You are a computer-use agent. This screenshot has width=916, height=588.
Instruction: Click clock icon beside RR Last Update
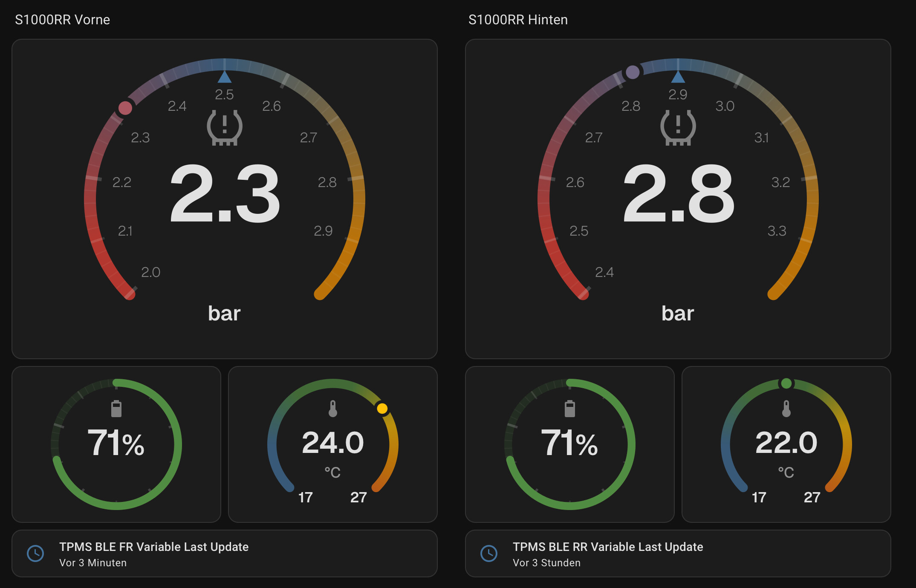(488, 553)
